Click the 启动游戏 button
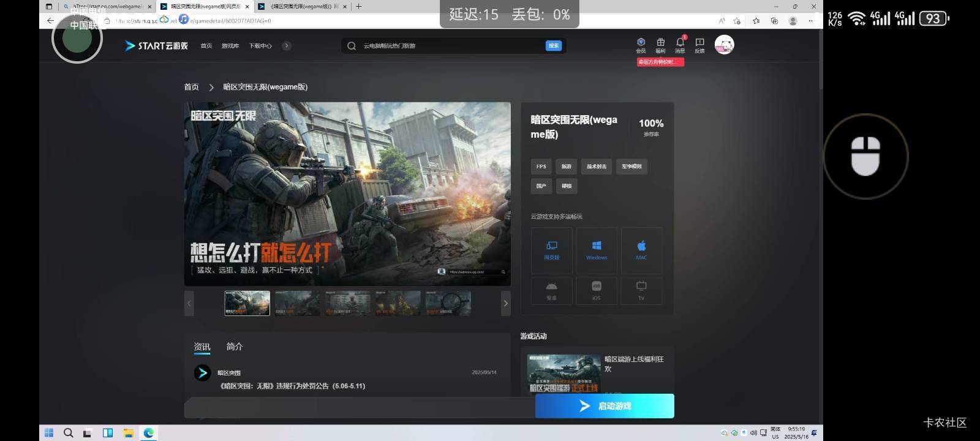Viewport: 980px width, 441px height. [605, 406]
